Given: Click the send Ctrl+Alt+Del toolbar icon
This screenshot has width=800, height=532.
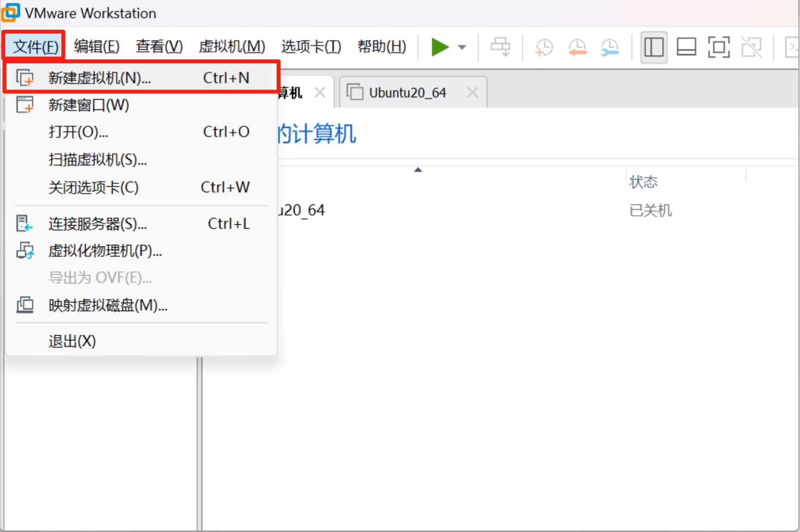Looking at the screenshot, I should coord(500,47).
